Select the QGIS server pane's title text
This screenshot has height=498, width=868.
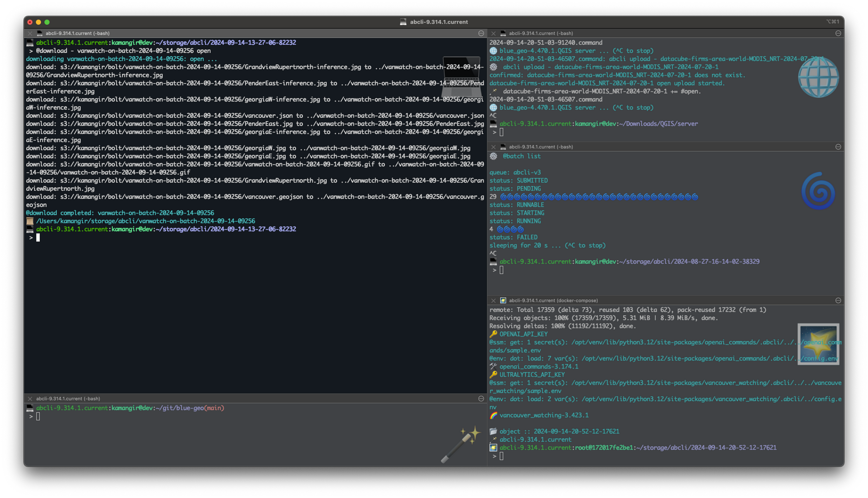(x=541, y=33)
